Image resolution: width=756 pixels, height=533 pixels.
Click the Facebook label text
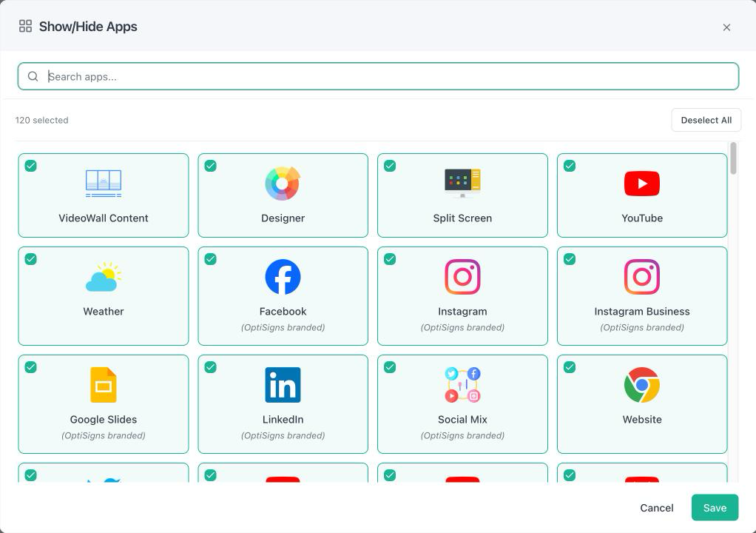(283, 312)
